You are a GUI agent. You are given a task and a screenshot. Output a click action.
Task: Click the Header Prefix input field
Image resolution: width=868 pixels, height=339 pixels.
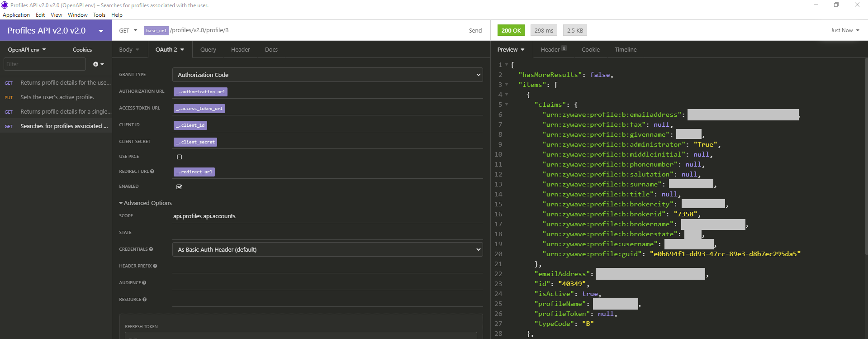tap(327, 266)
